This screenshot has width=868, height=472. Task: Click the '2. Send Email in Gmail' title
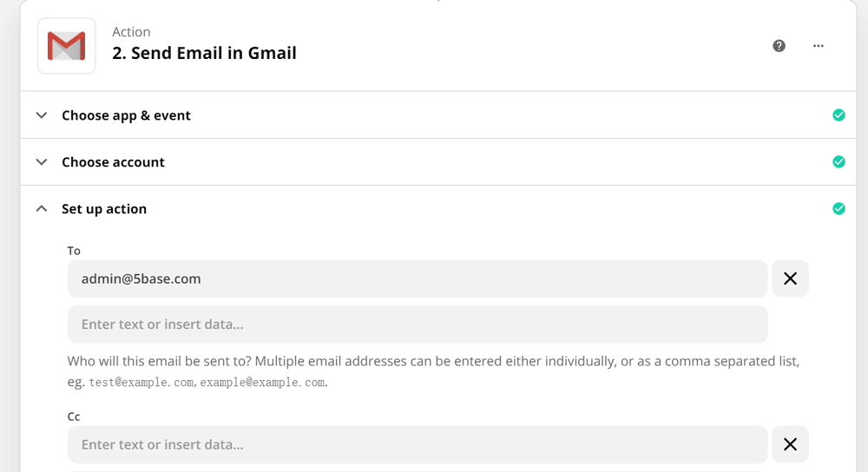(x=205, y=53)
